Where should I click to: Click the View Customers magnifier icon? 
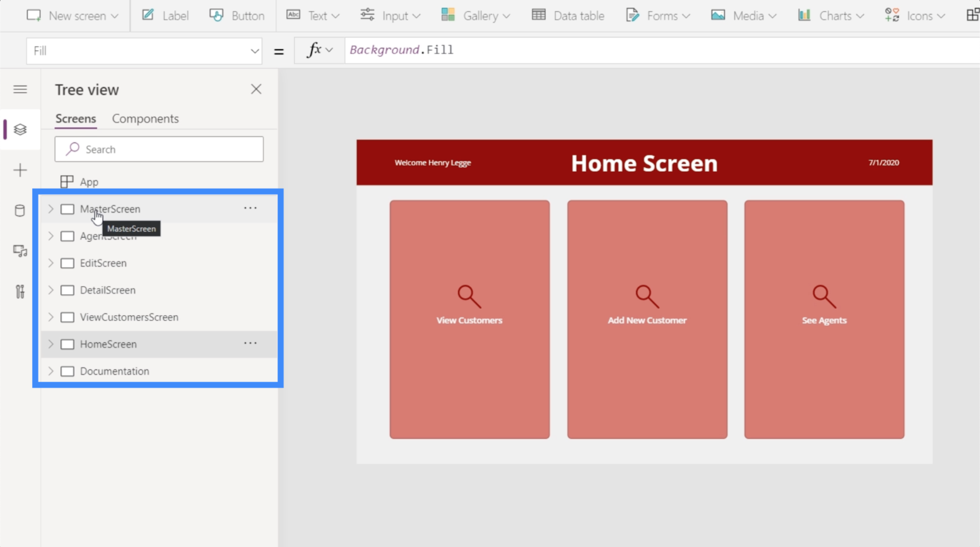pos(469,297)
